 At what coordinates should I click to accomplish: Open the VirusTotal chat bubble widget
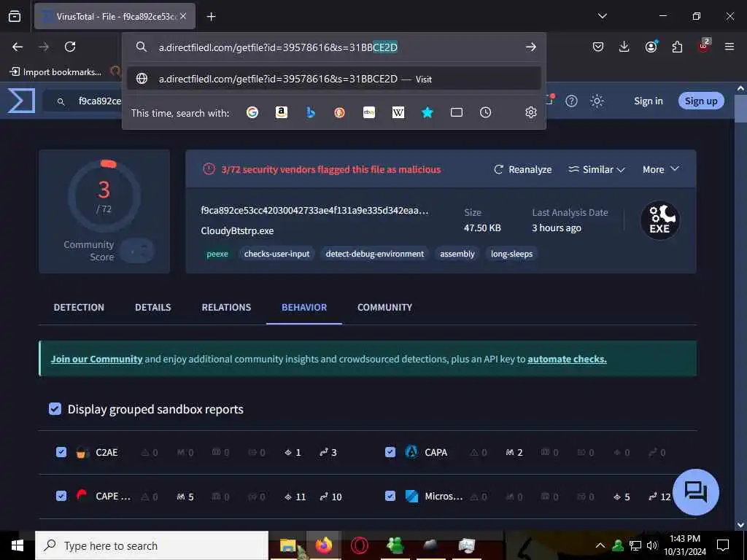pyautogui.click(x=695, y=492)
